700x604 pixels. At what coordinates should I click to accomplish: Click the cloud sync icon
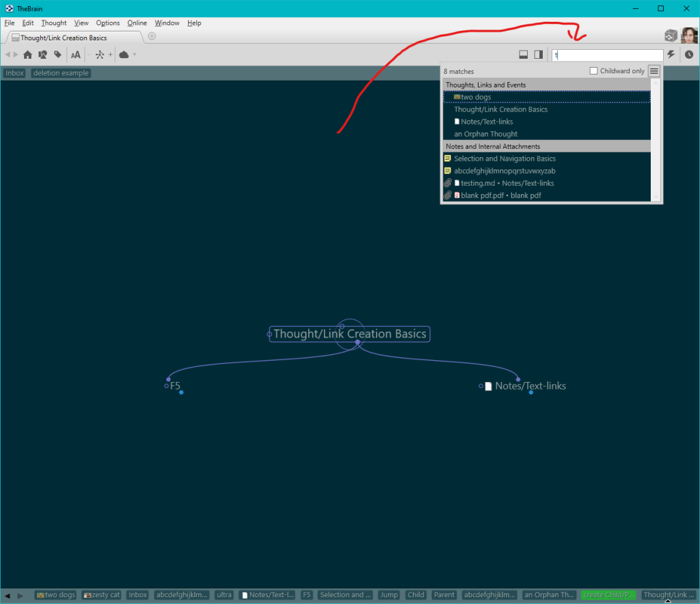[124, 55]
